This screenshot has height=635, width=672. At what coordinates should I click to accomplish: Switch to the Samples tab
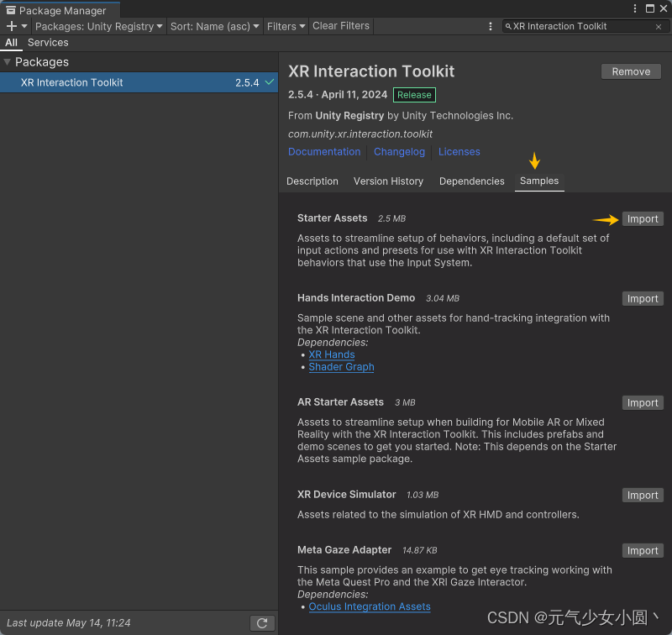539,181
